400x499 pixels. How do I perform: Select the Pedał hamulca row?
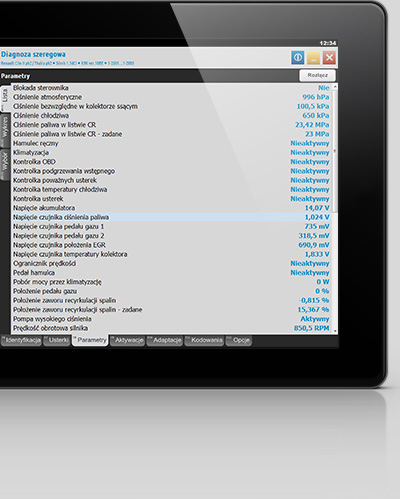(x=172, y=273)
